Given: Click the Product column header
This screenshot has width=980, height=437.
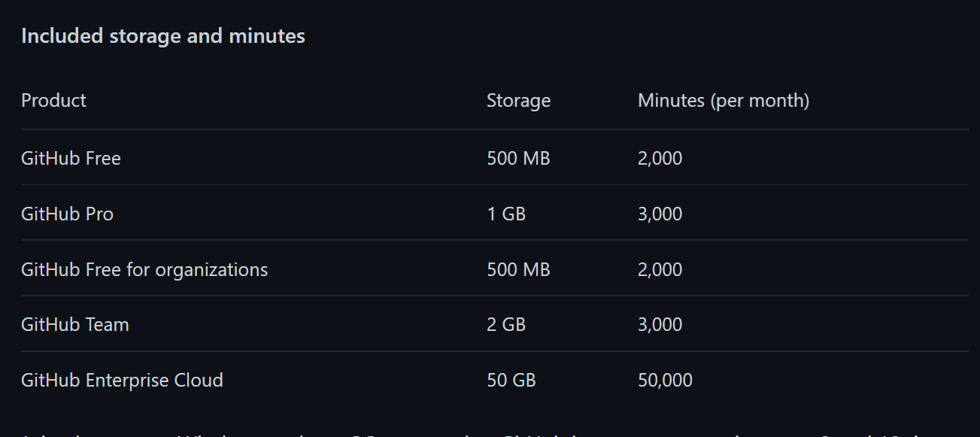Looking at the screenshot, I should pos(53,100).
